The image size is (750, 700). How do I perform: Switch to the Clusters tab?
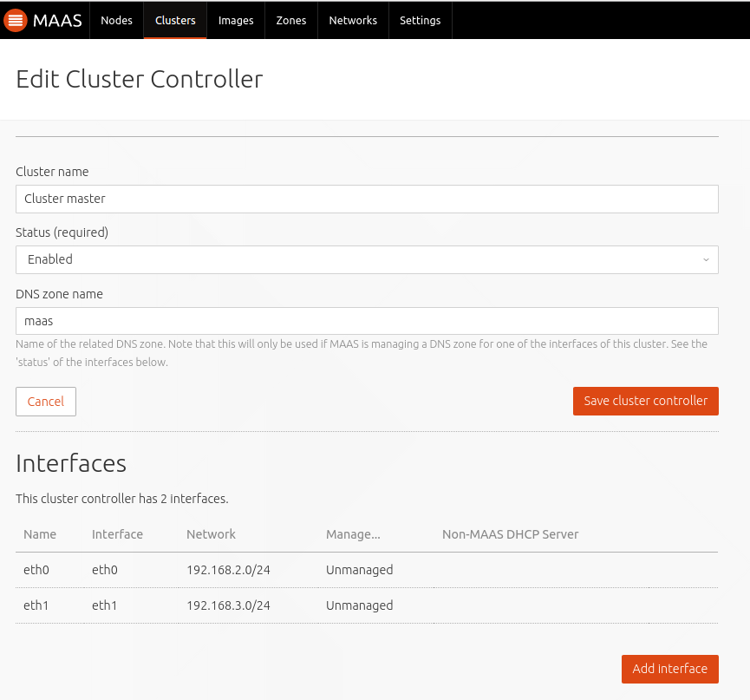coord(175,21)
